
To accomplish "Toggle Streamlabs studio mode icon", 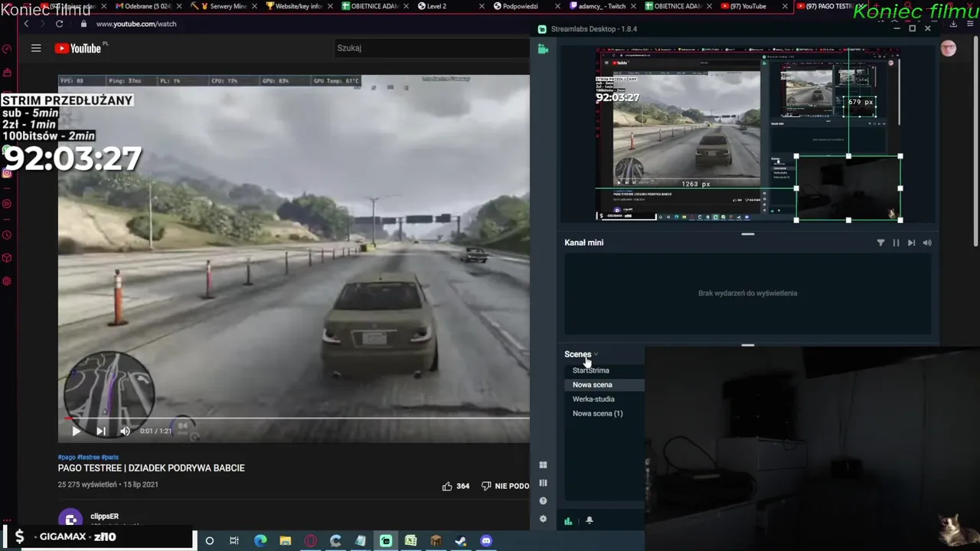I will click(x=543, y=483).
